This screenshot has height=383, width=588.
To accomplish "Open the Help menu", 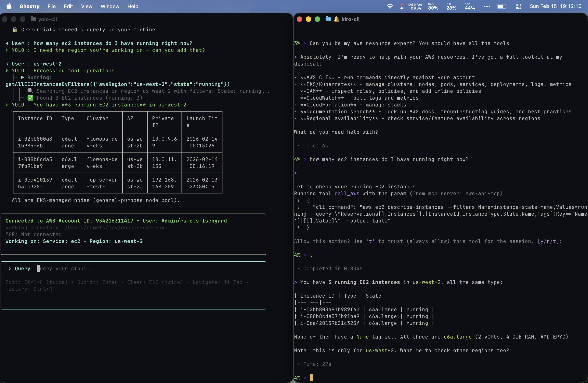I will click(133, 6).
